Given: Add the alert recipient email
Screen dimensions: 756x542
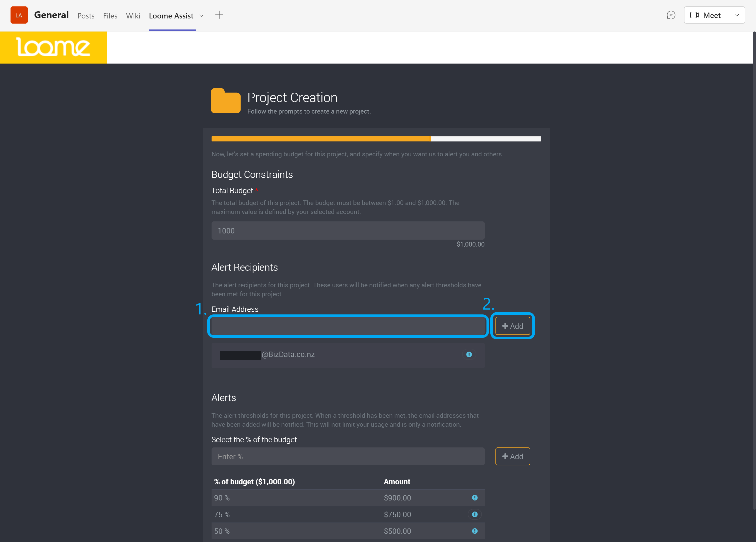Looking at the screenshot, I should tap(513, 326).
